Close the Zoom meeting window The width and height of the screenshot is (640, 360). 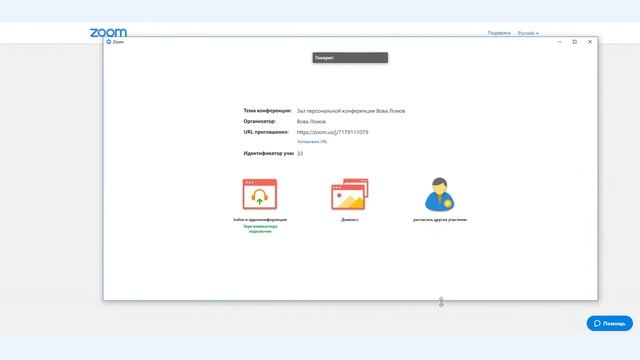click(x=590, y=42)
